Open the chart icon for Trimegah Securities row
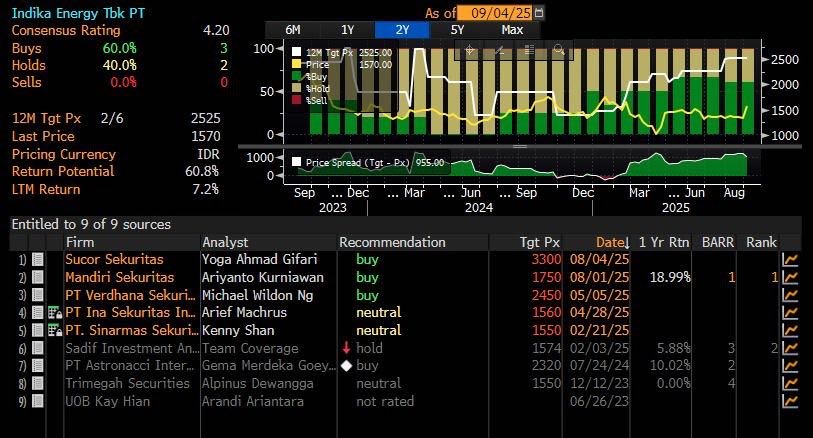Image resolution: width=813 pixels, height=438 pixels. coord(790,383)
